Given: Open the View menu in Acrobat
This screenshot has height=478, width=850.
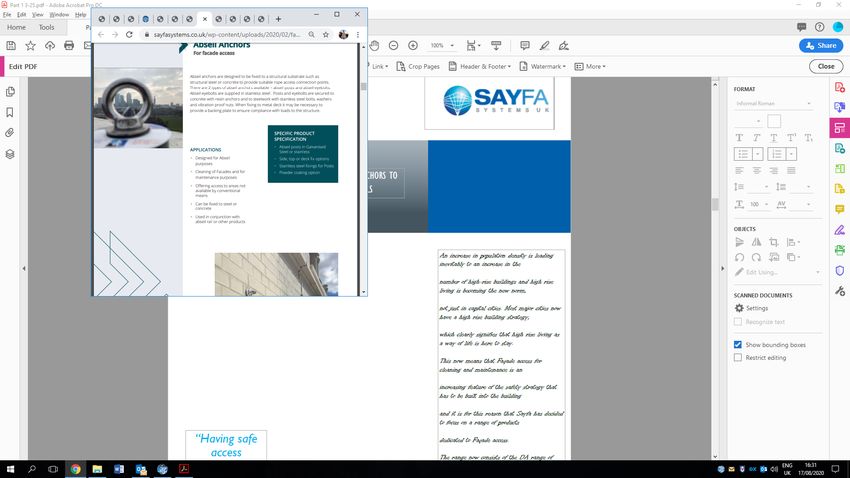Looking at the screenshot, I should 37,15.
